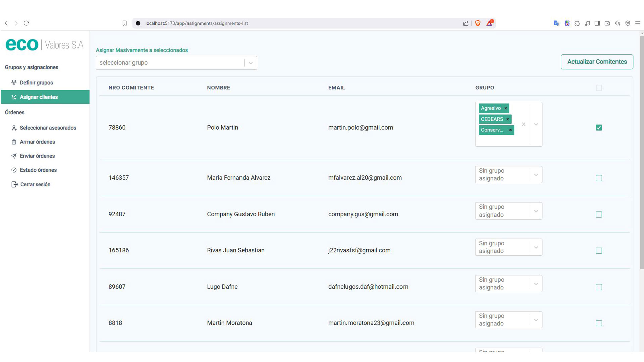This screenshot has width=644, height=362.
Task: Expand group dropdown for Company Gustavo Ruben
Action: (536, 211)
